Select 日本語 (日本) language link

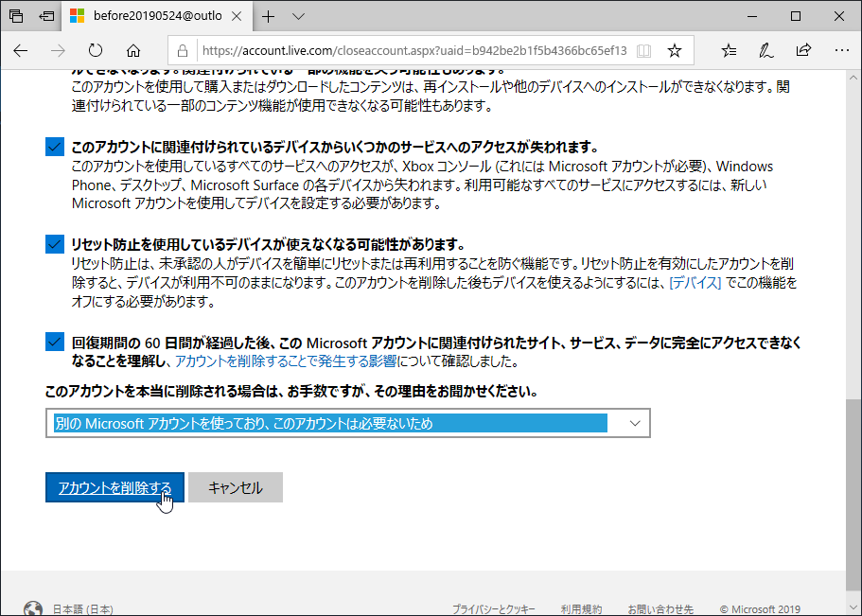pyautogui.click(x=83, y=609)
